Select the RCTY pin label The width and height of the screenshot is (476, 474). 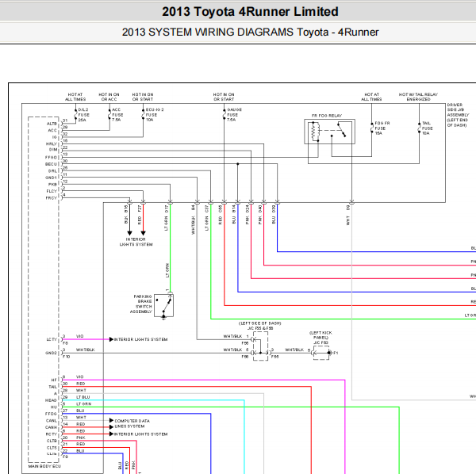pyautogui.click(x=52, y=434)
